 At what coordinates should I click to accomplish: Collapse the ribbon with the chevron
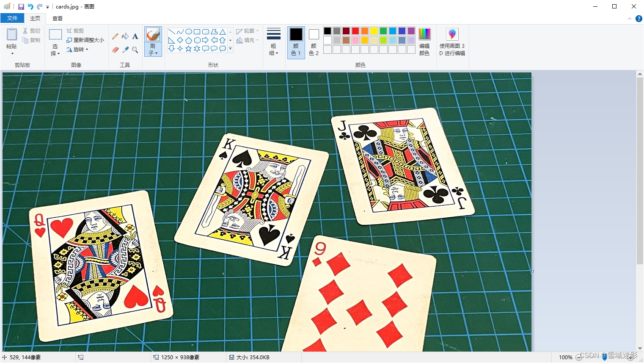pos(629,19)
